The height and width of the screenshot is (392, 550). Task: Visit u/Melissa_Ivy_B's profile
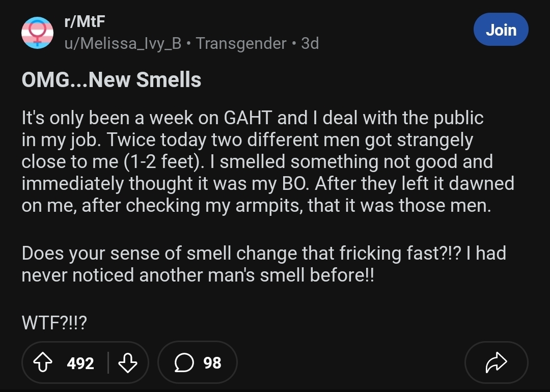[123, 43]
